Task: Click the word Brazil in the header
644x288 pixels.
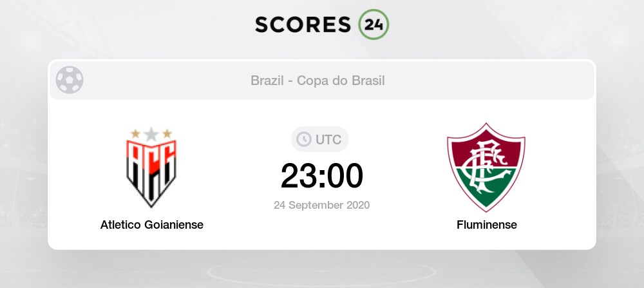Action: click(267, 81)
